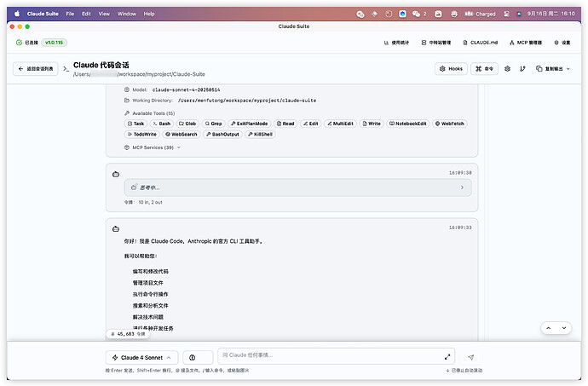Image resolution: width=588 pixels, height=386 pixels.
Task: Expand the prompt input to full size
Action: tap(447, 357)
